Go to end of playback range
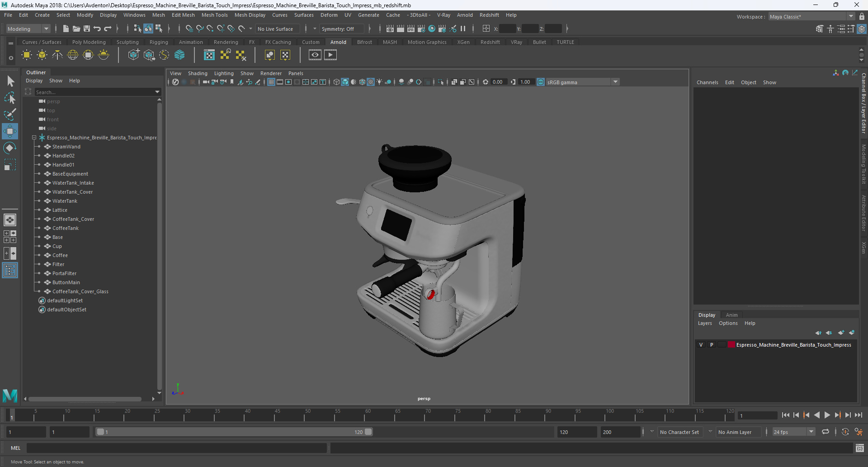Screen dimensions: 868x467 (859, 415)
